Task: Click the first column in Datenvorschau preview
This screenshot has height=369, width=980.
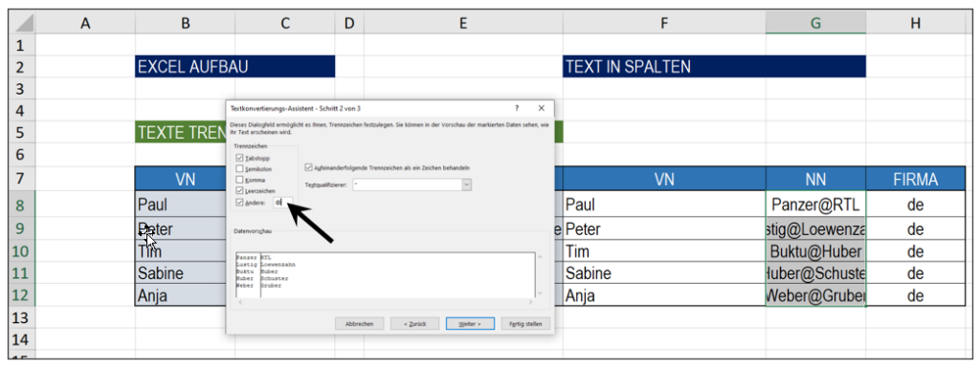Action: click(248, 274)
